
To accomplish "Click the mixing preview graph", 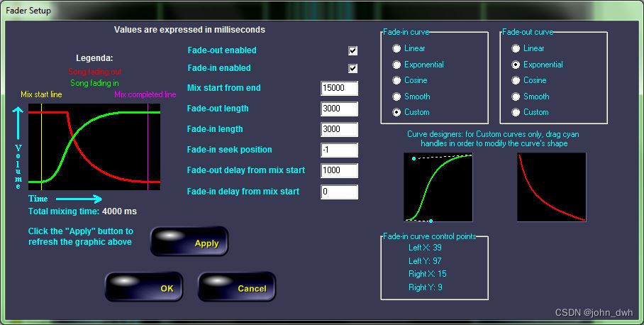I will pos(94,147).
